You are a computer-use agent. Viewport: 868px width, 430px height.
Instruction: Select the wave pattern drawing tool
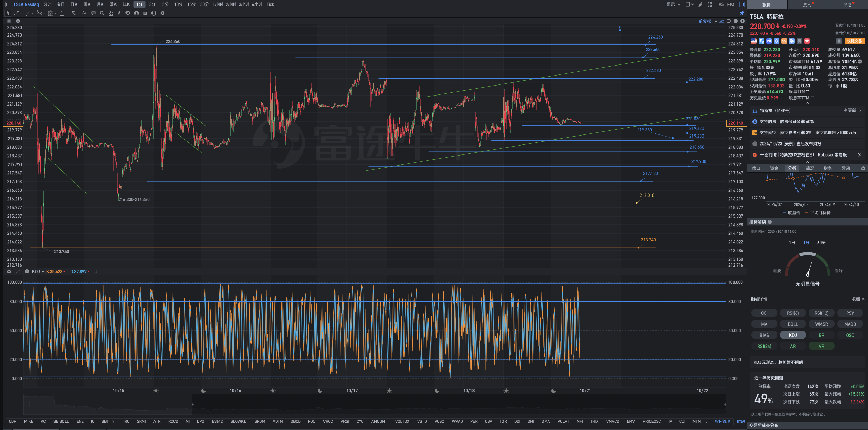pos(40,13)
